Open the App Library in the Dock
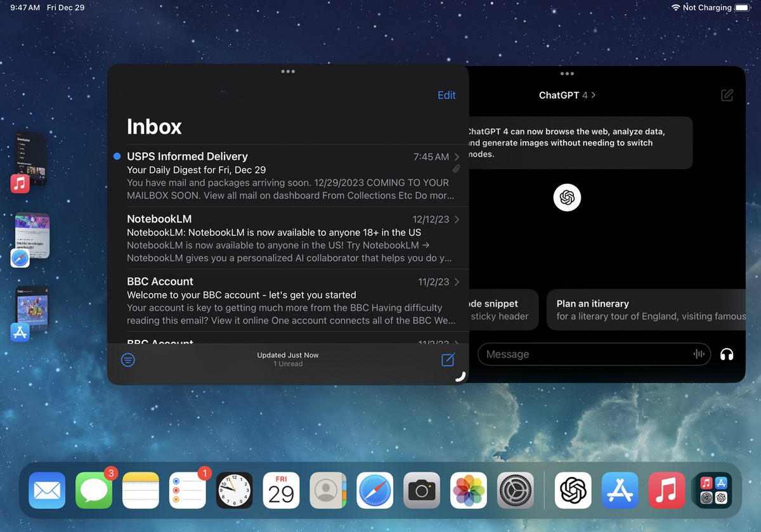761x532 pixels. pyautogui.click(x=714, y=490)
